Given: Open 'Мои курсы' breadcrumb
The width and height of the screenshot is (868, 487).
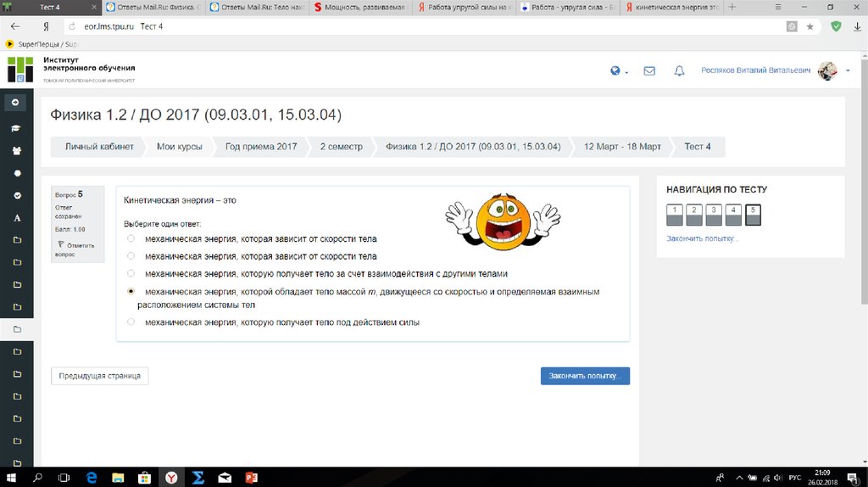Looking at the screenshot, I should click(180, 147).
